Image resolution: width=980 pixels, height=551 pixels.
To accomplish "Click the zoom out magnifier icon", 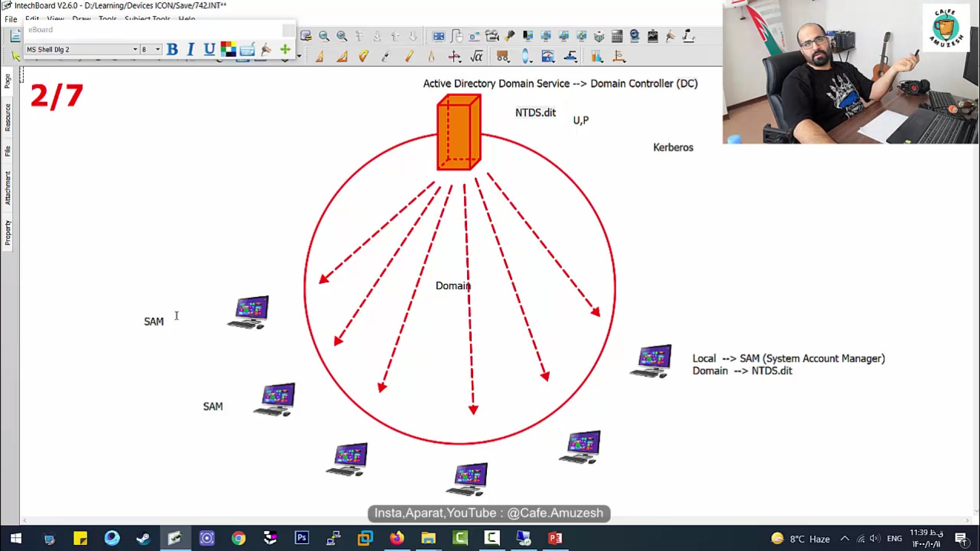I will (x=324, y=36).
